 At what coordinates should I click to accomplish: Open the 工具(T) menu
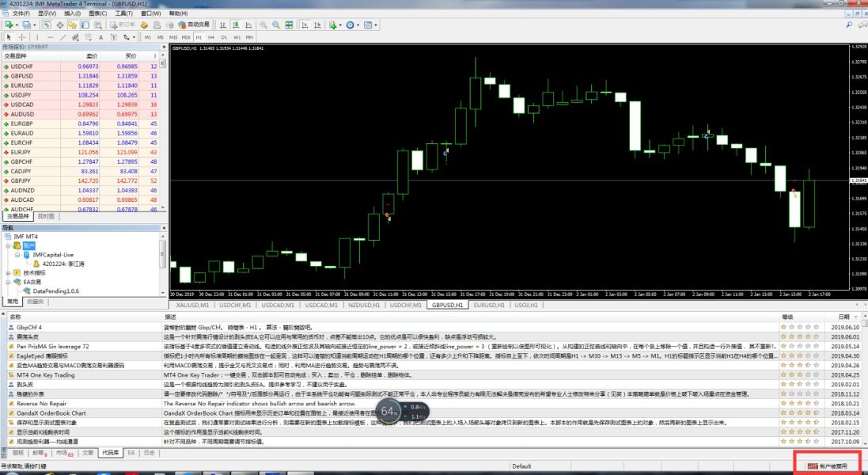pyautogui.click(x=123, y=13)
